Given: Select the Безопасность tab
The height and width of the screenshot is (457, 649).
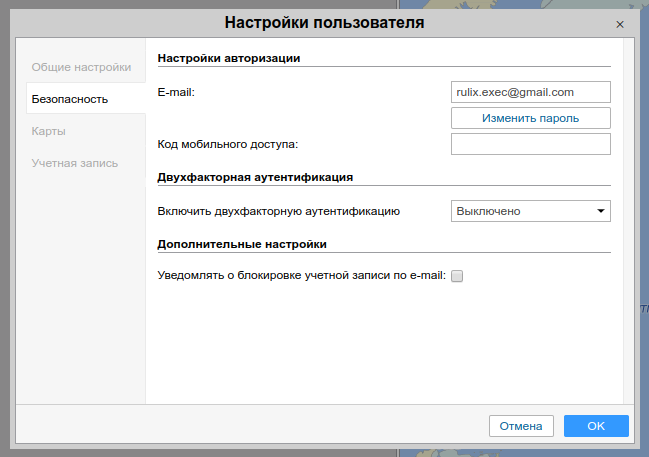Looking at the screenshot, I should 70,99.
